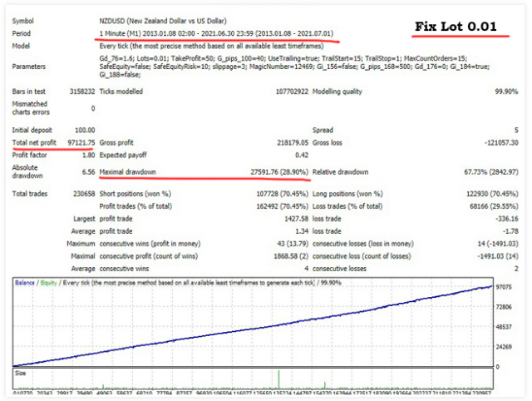Select the Bars in test value 3158232
Screen dimensions: 532x401
tap(82, 92)
